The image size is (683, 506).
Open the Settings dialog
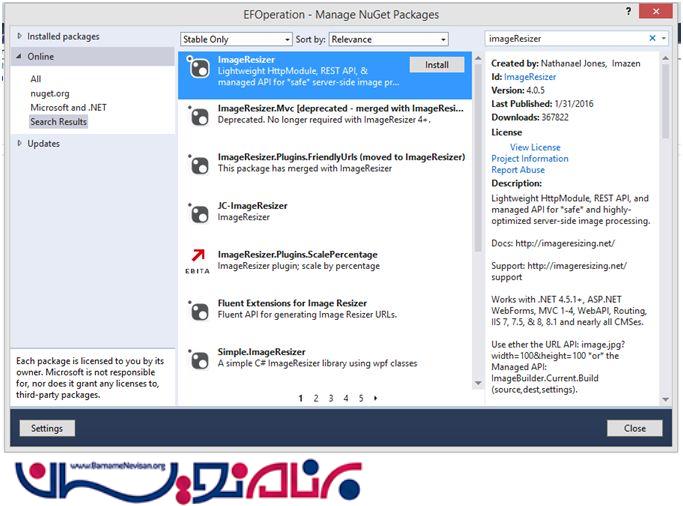[x=46, y=428]
